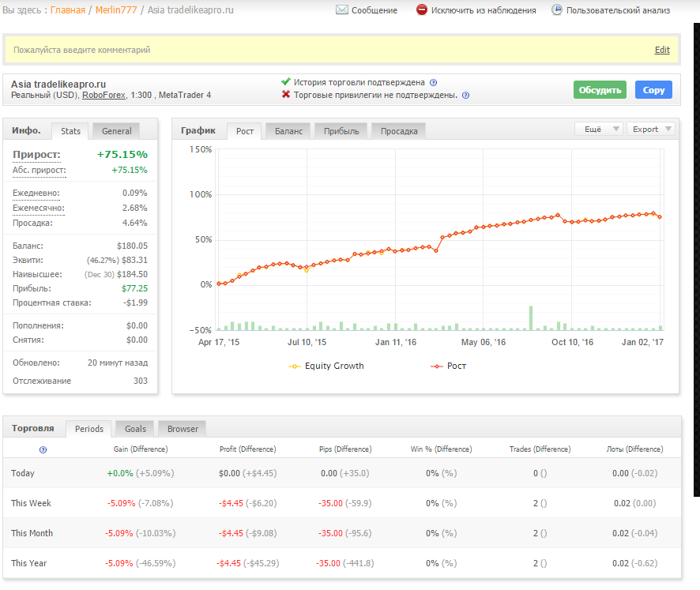Open the Goals trading tab
The width and height of the screenshot is (700, 590).
click(135, 429)
